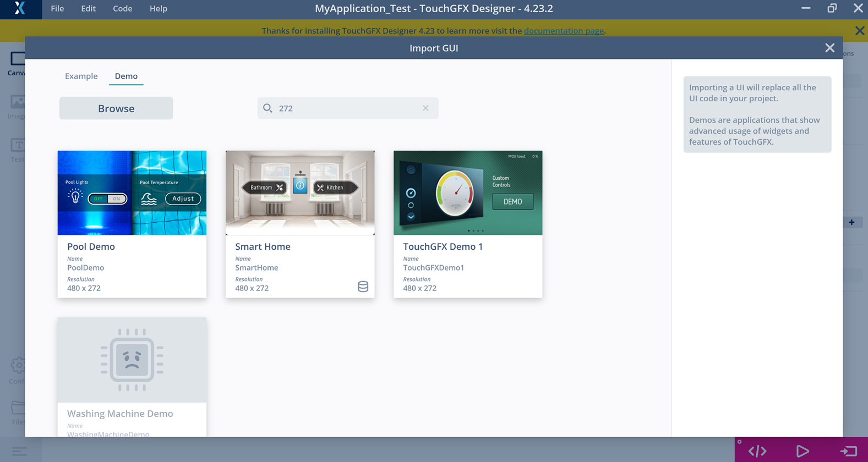Select the TouchGFX Demo 1 thumbnail
Image resolution: width=868 pixels, height=462 pixels.
tap(468, 193)
